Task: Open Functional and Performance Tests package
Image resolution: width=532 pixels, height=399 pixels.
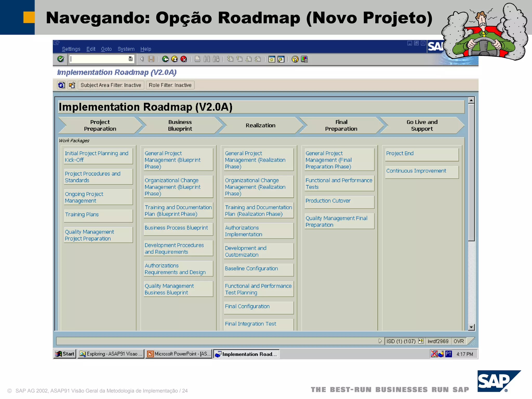Action: click(x=340, y=183)
